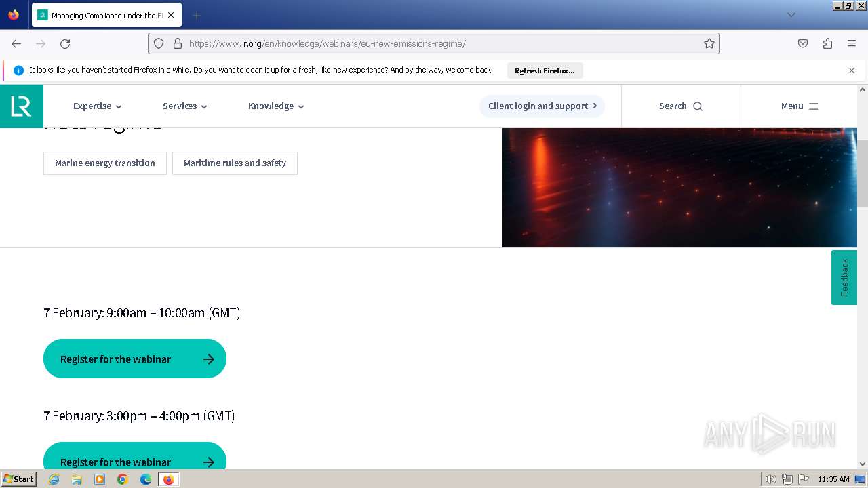Switch to Firefox taskbar button
Screen dimensions: 868x488
point(168,479)
